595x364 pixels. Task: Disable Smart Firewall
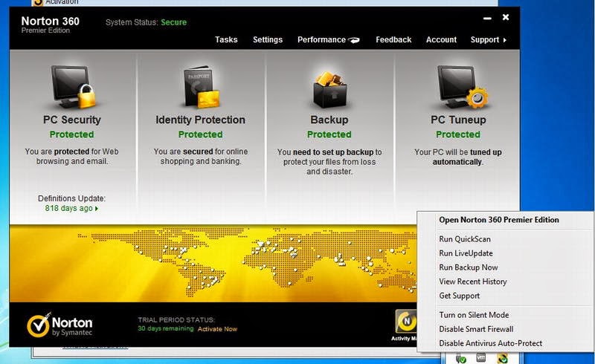476,329
